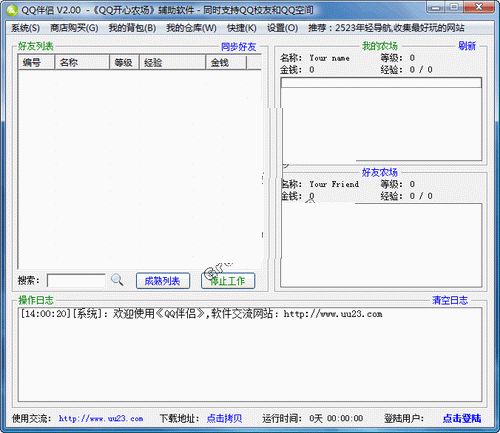Click the 我的农场 group label
This screenshot has height=433, width=500.
380,46
